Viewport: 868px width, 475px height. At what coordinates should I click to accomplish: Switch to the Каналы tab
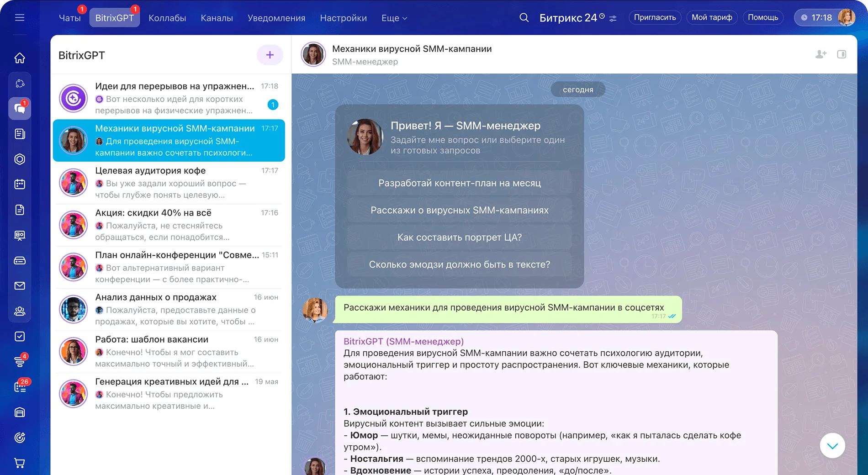click(217, 18)
